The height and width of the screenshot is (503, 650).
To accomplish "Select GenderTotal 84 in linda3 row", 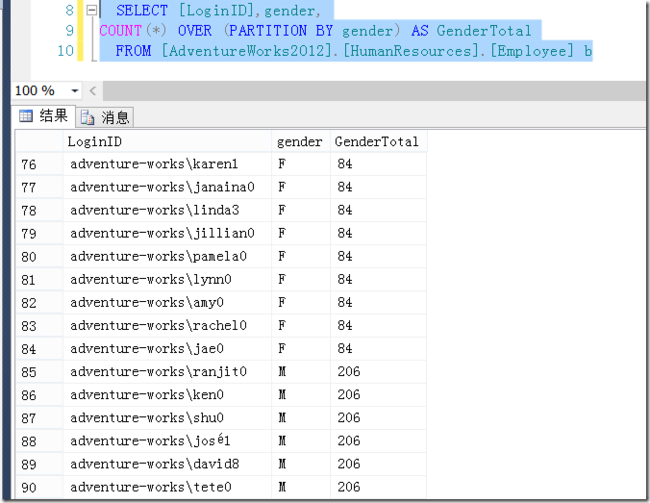I will [378, 211].
